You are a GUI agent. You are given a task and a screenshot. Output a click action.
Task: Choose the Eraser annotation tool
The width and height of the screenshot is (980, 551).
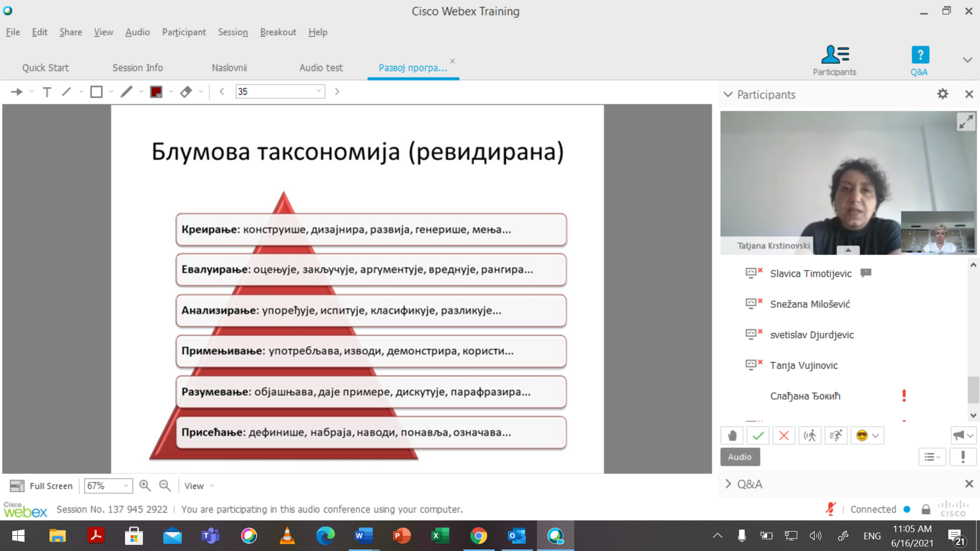[x=186, y=92]
